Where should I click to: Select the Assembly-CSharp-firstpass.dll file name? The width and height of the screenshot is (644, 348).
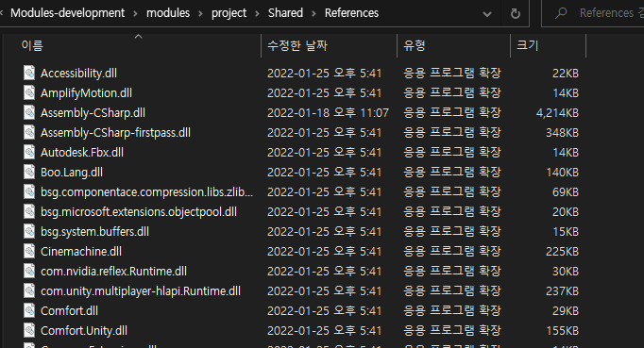point(115,133)
